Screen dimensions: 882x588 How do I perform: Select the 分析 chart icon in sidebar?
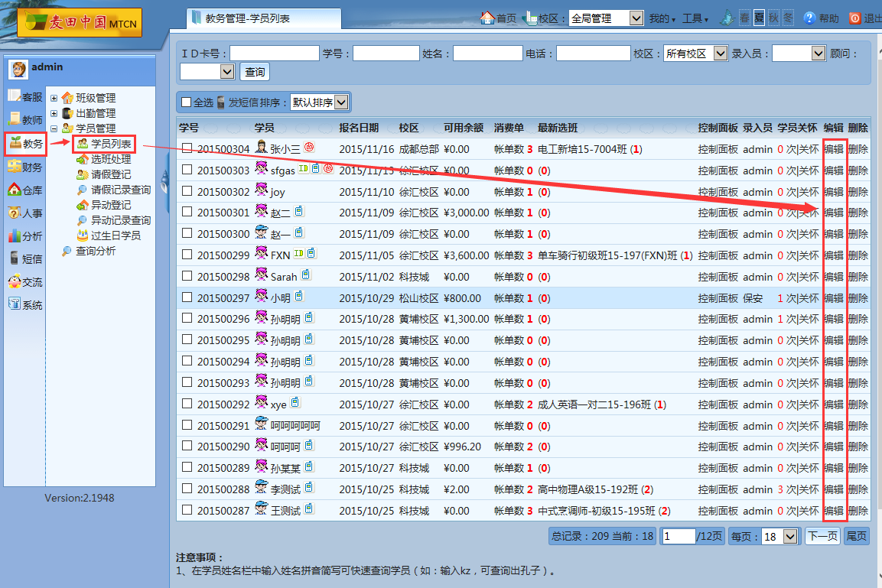click(15, 236)
